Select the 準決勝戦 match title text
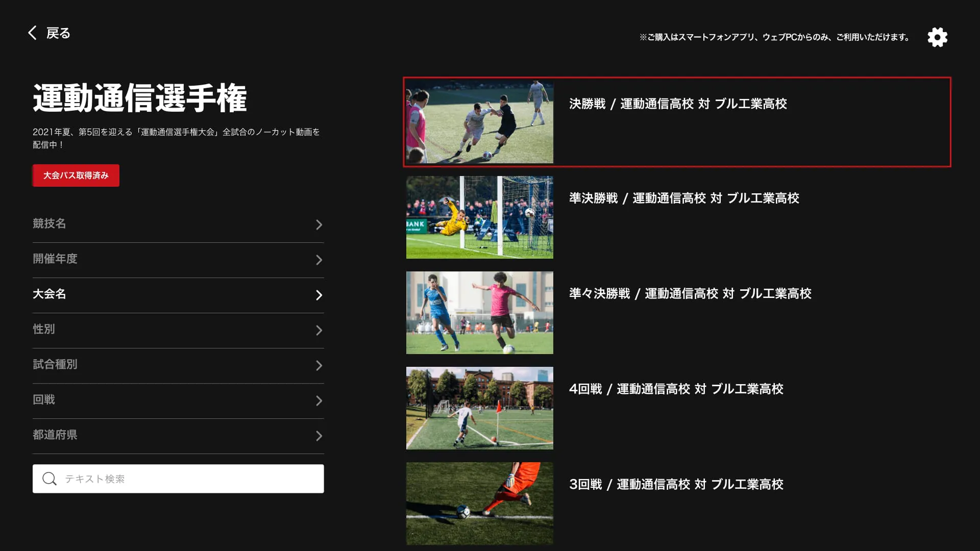 click(x=684, y=198)
